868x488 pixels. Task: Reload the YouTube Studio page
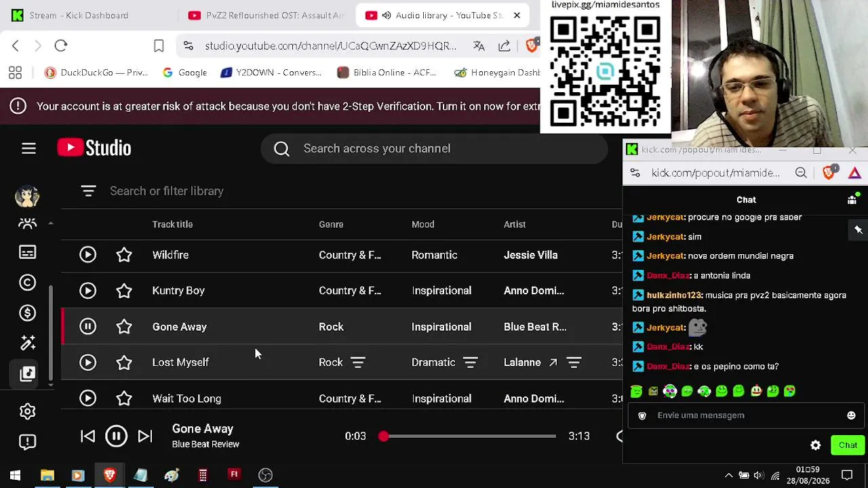[x=61, y=45]
